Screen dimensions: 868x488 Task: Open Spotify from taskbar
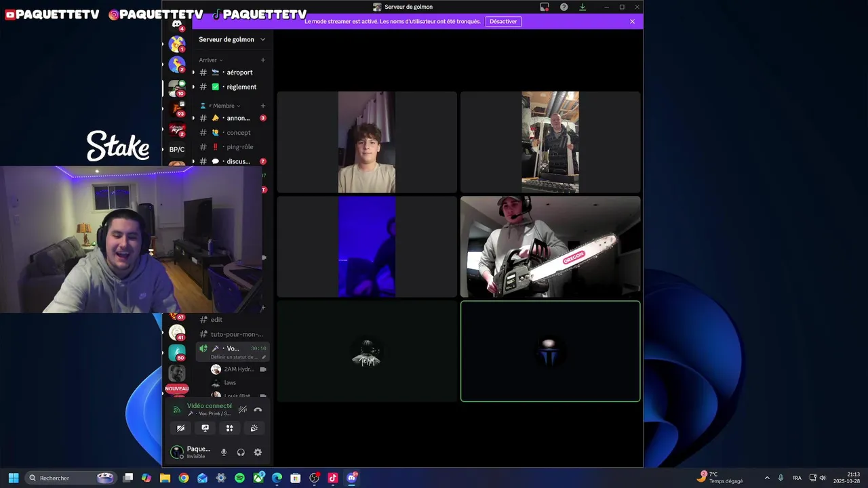pyautogui.click(x=239, y=478)
